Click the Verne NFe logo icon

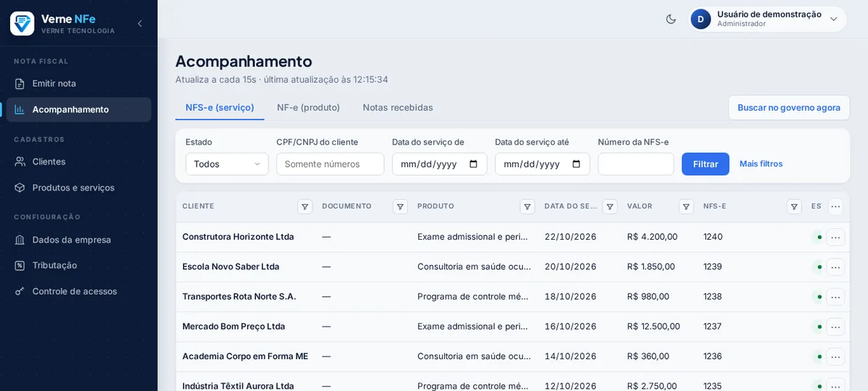tap(22, 23)
